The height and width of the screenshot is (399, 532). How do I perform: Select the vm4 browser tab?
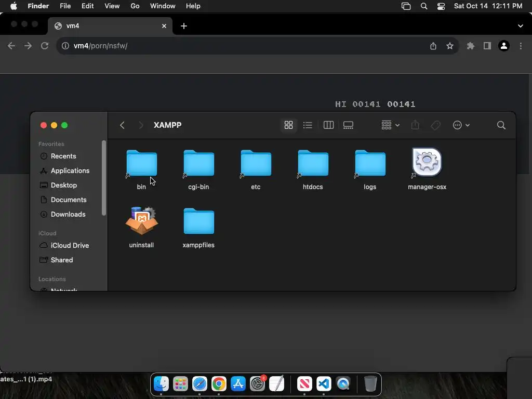[110, 26]
